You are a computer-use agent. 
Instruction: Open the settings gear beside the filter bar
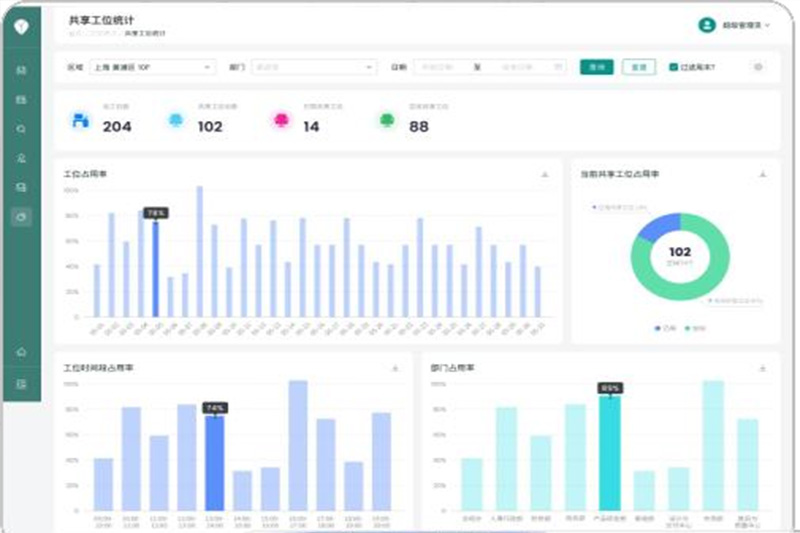pyautogui.click(x=758, y=67)
